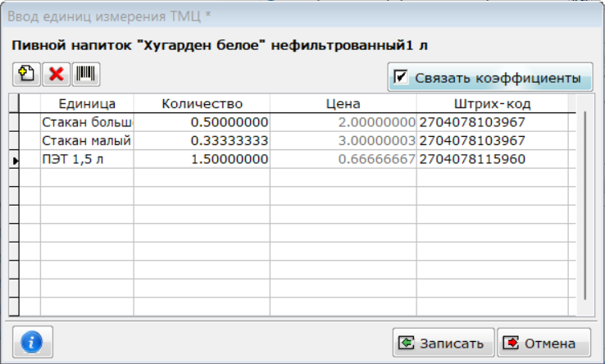This screenshot has height=364, width=605.
Task: Sort by the Единица column header
Action: pos(87,103)
